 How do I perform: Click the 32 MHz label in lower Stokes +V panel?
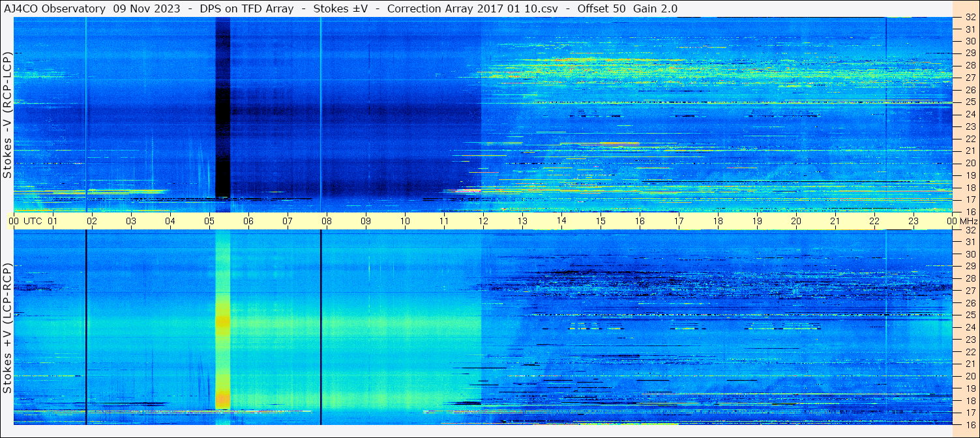tap(970, 230)
